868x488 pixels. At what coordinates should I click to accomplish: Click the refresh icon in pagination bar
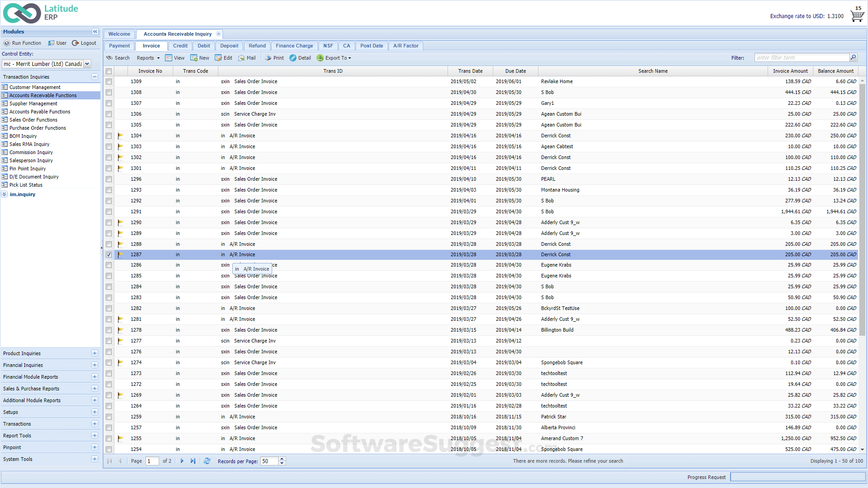(207, 461)
